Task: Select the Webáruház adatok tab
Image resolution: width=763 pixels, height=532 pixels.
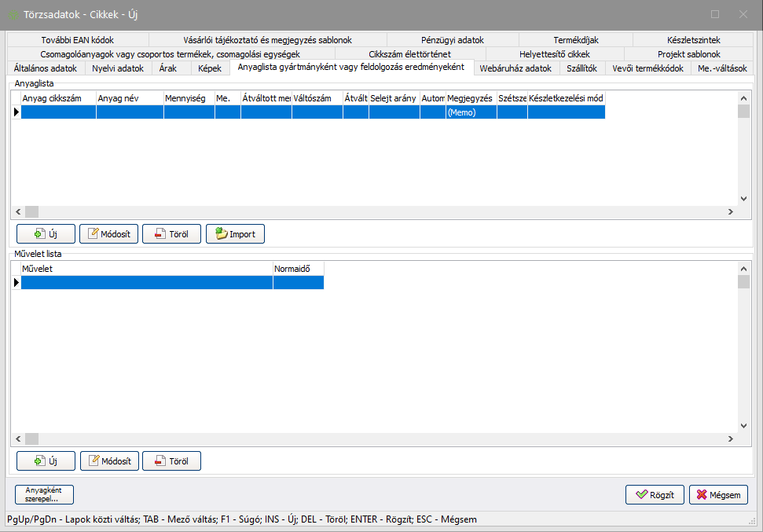Action: pyautogui.click(x=515, y=68)
